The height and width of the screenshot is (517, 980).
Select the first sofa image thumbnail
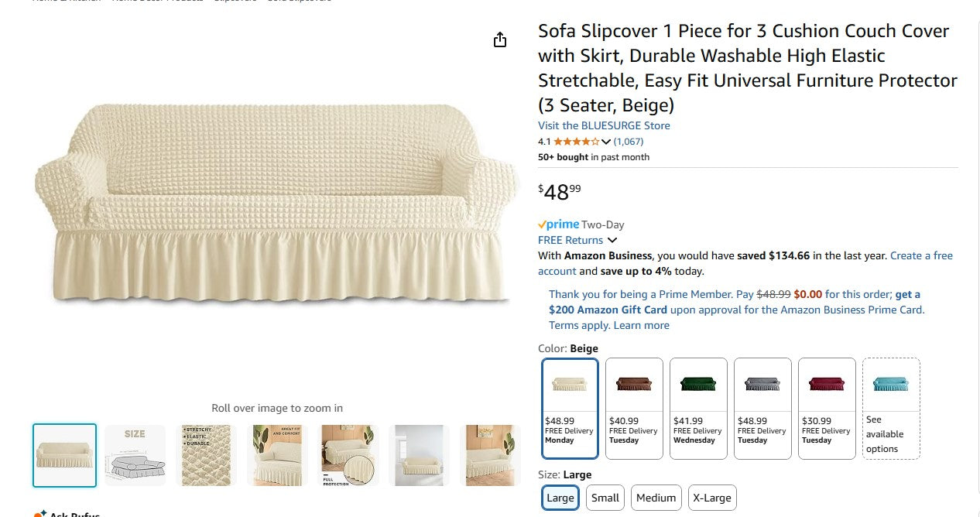click(64, 455)
